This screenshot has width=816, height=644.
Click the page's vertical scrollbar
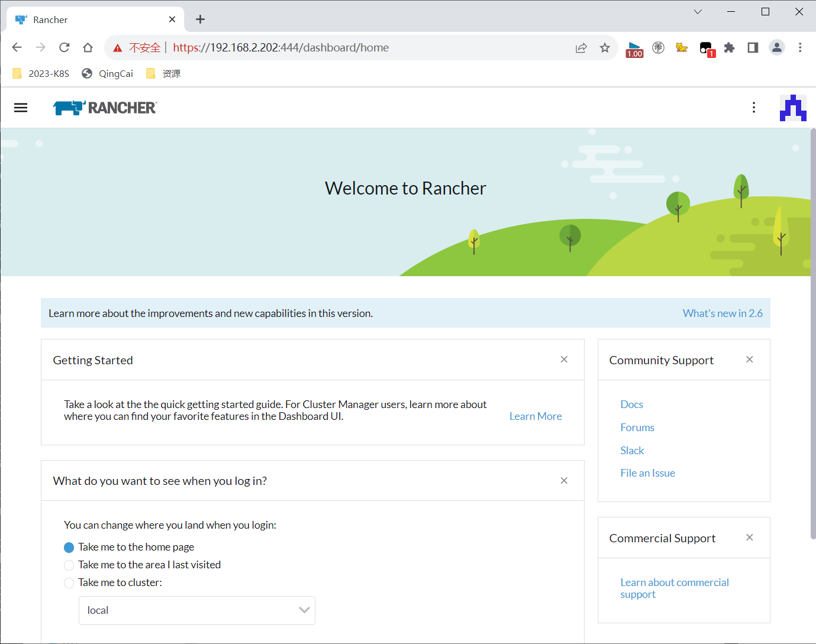point(812,331)
